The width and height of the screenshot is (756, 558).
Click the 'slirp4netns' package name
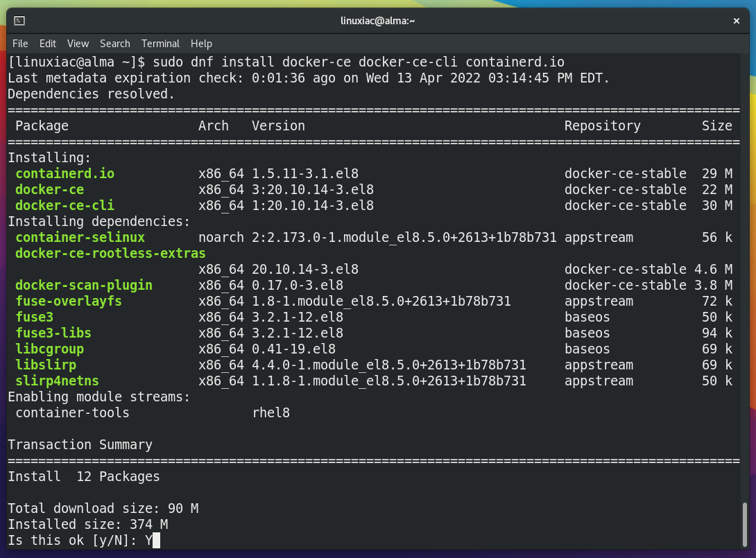click(57, 380)
